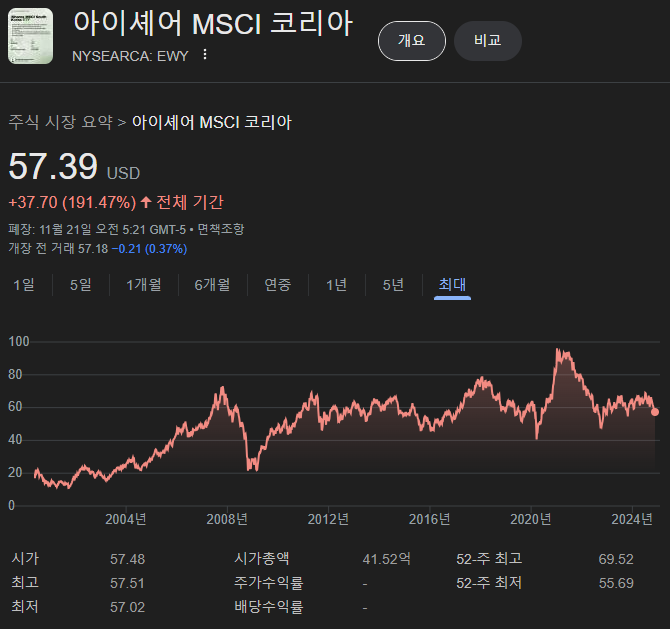Click the 최고 value 57.51
The width and height of the screenshot is (670, 629).
[x=127, y=583]
